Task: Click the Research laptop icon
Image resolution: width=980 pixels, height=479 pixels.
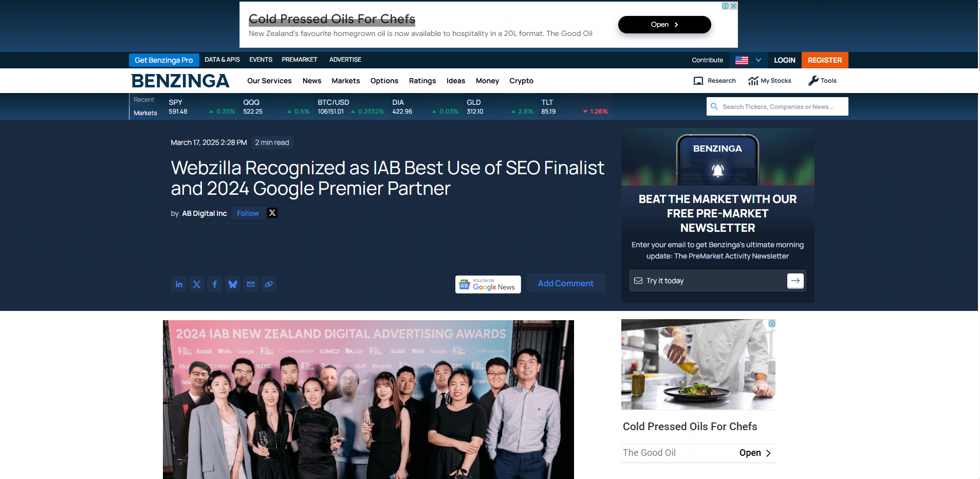Action: point(698,81)
